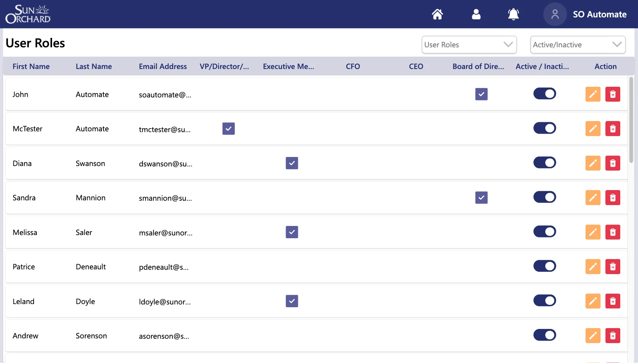Delete Patrice Deneault's record

[x=612, y=267]
